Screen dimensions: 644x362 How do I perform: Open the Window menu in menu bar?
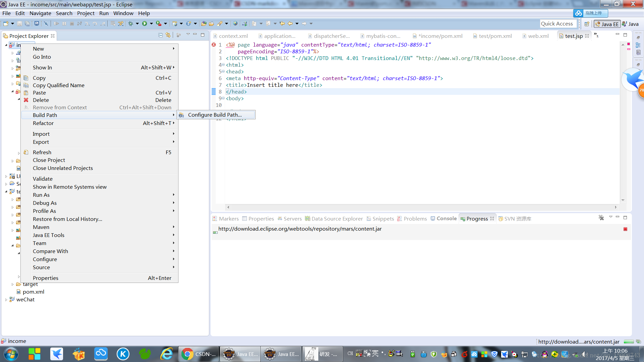(x=123, y=13)
